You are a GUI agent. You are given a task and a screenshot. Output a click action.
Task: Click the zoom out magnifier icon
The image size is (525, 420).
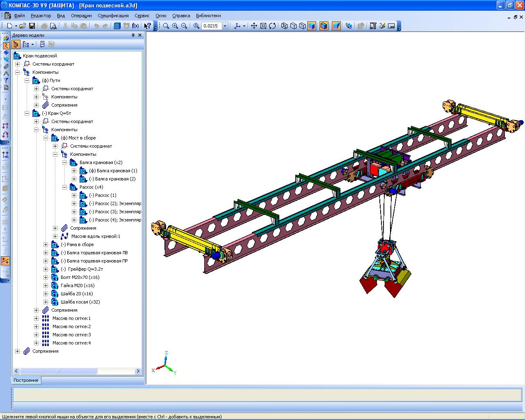click(x=184, y=26)
